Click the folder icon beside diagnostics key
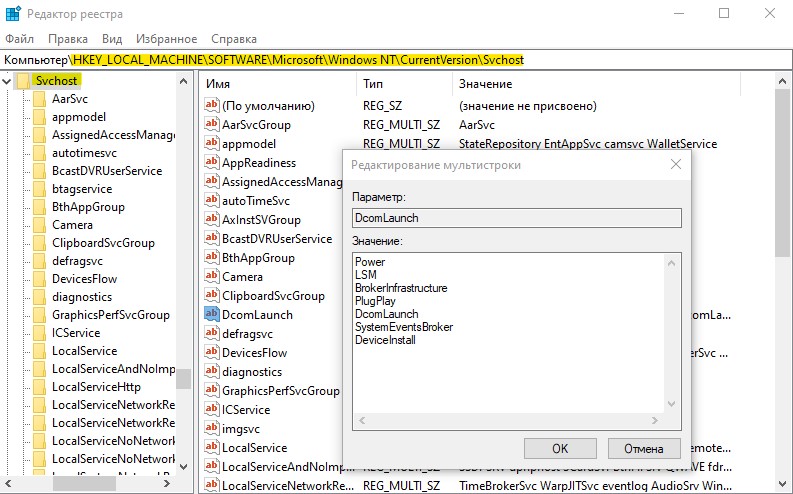 [x=39, y=297]
